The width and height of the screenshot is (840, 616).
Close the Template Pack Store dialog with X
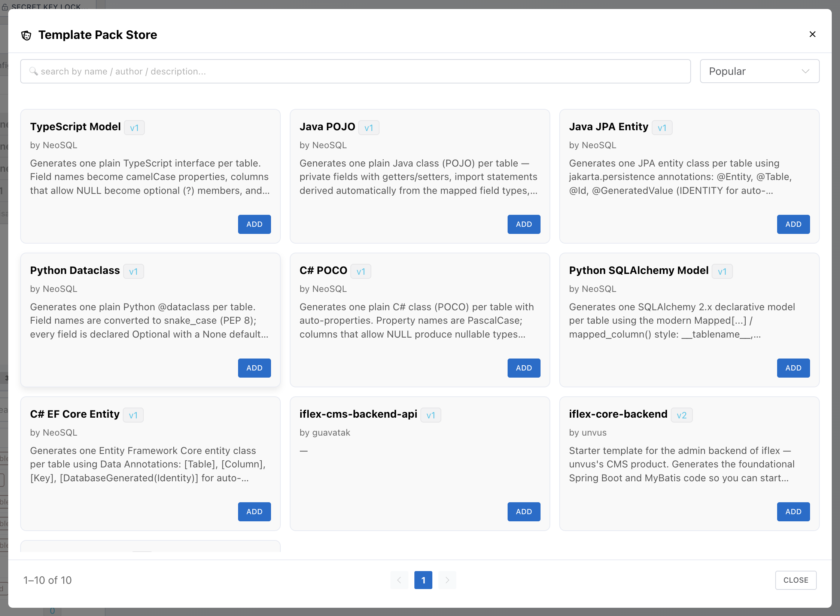[x=812, y=34]
